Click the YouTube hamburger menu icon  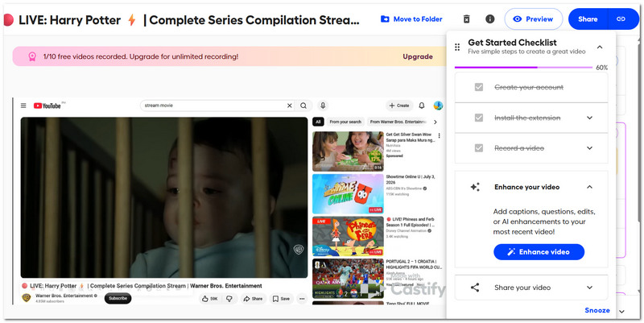click(23, 106)
